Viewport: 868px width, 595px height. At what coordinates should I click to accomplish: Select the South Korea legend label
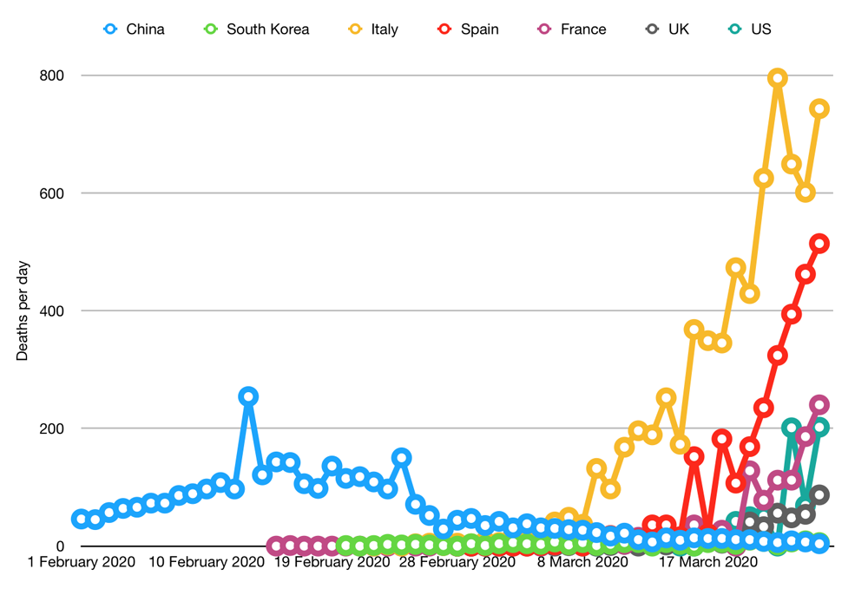click(x=267, y=29)
